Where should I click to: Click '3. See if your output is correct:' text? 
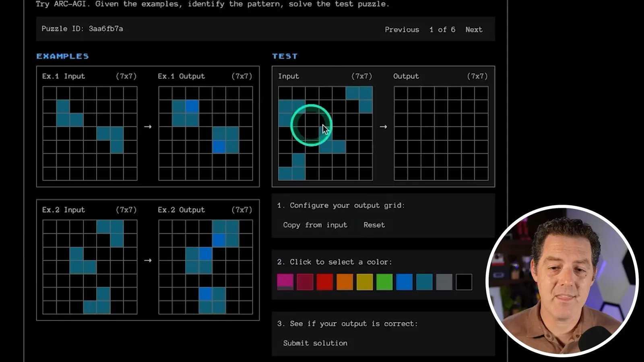tap(347, 324)
